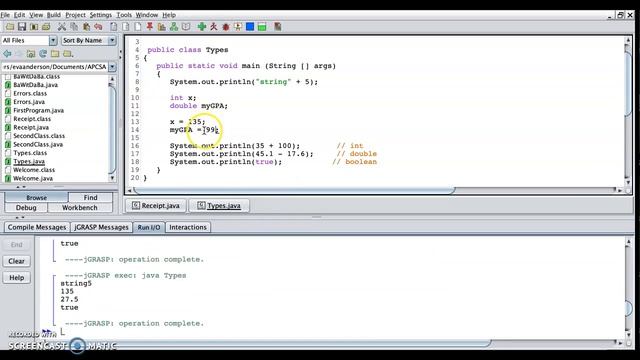Select Receipt.java in the file list
Viewport: 640px width, 360px height.
31,128
